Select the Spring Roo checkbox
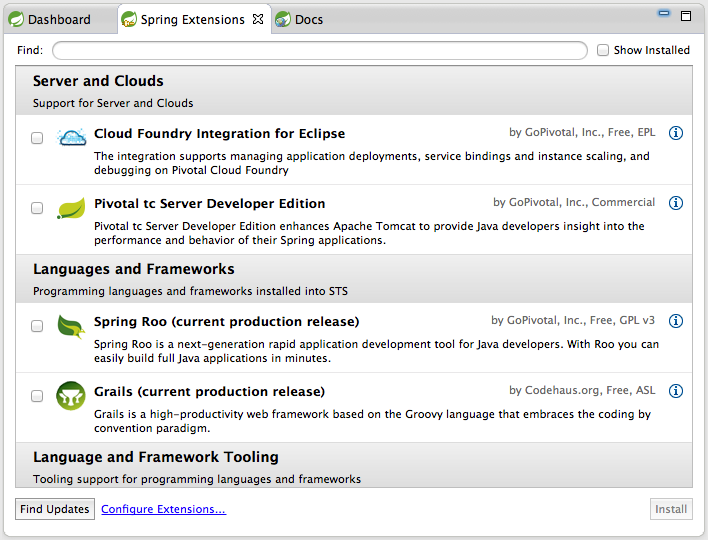 pos(37,326)
